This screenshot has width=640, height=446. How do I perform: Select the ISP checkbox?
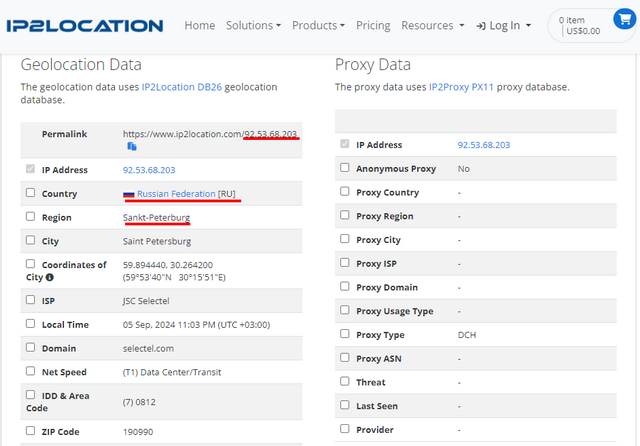31,300
